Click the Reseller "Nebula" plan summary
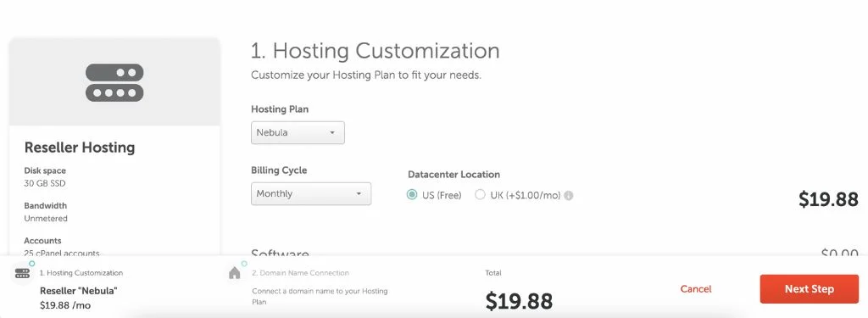Screen dimensions: 868x318 (x=79, y=291)
